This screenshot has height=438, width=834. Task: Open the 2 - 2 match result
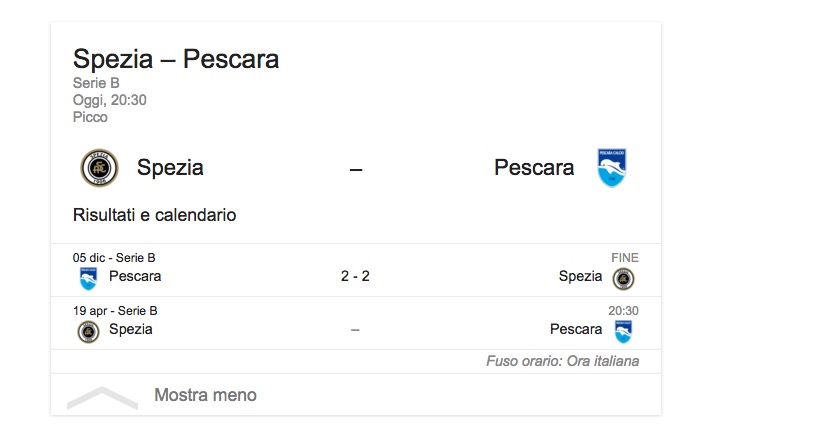355,276
